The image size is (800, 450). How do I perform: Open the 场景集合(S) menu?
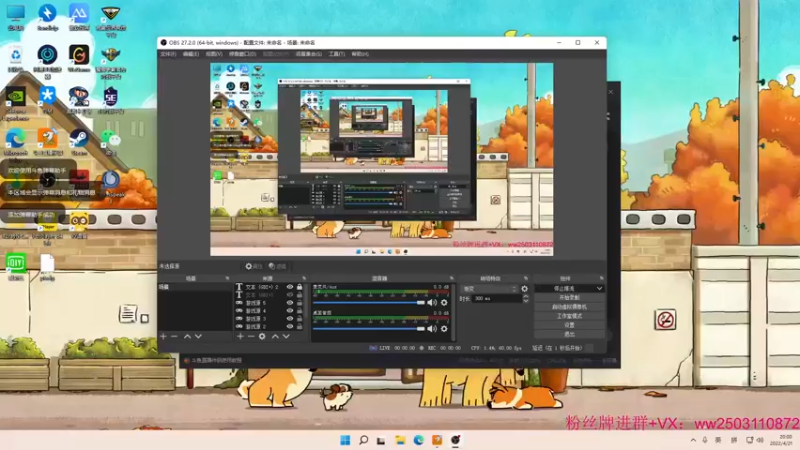click(x=309, y=54)
